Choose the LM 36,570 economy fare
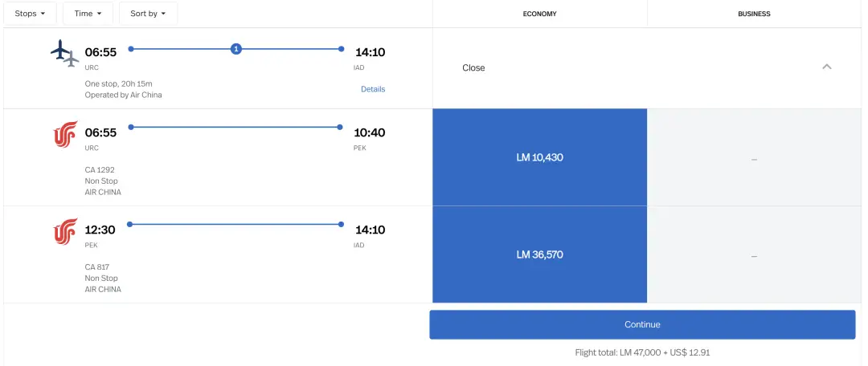The image size is (868, 366). click(540, 255)
